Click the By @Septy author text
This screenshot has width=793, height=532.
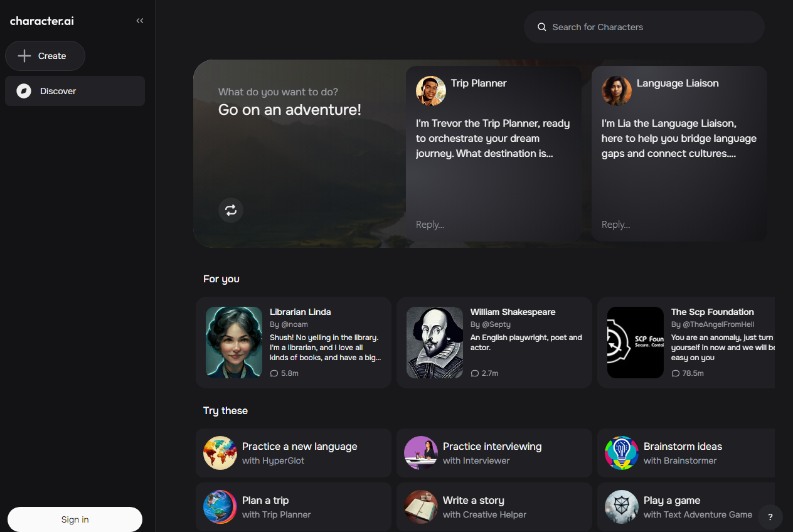491,324
